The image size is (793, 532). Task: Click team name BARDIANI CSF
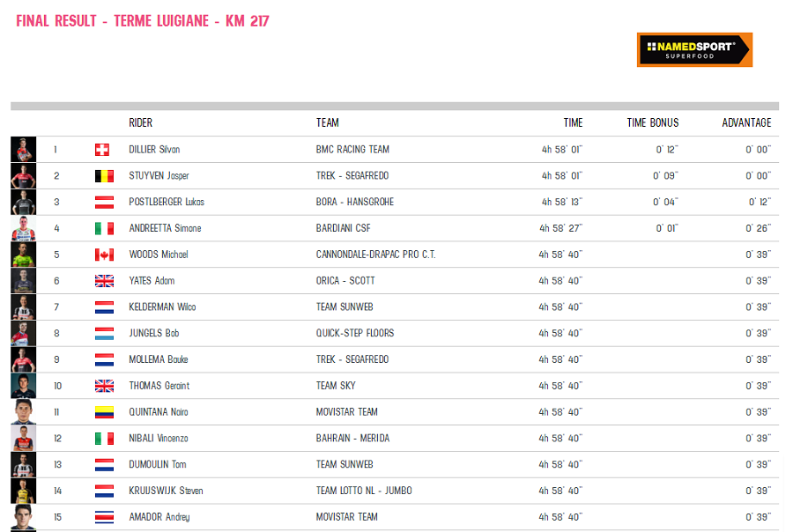(x=344, y=229)
